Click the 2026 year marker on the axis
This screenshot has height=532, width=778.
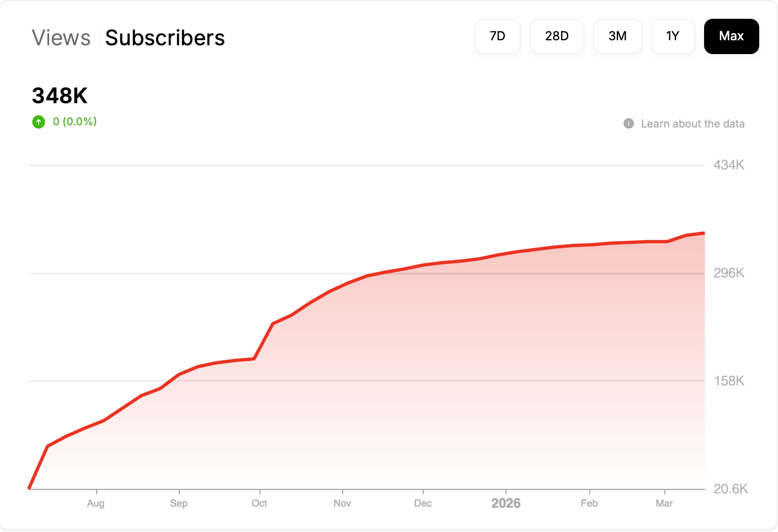[505, 503]
